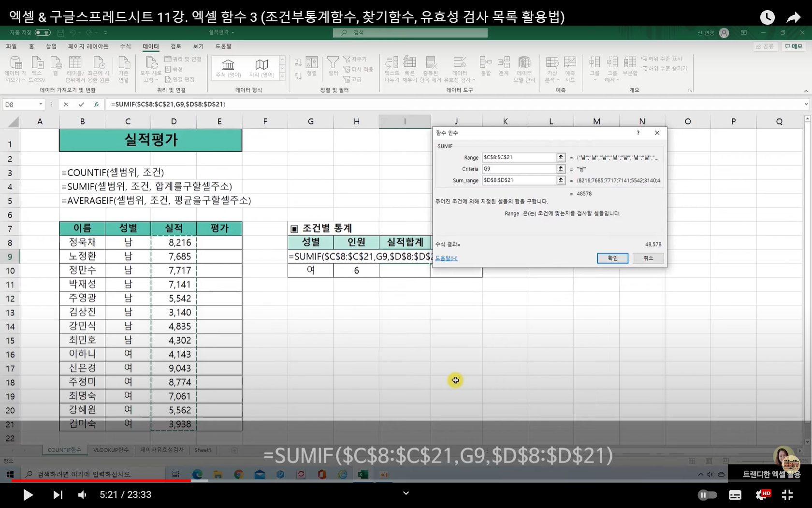The image size is (812, 508).
Task: Open Chrome from the Windows taskbar
Action: 238,475
